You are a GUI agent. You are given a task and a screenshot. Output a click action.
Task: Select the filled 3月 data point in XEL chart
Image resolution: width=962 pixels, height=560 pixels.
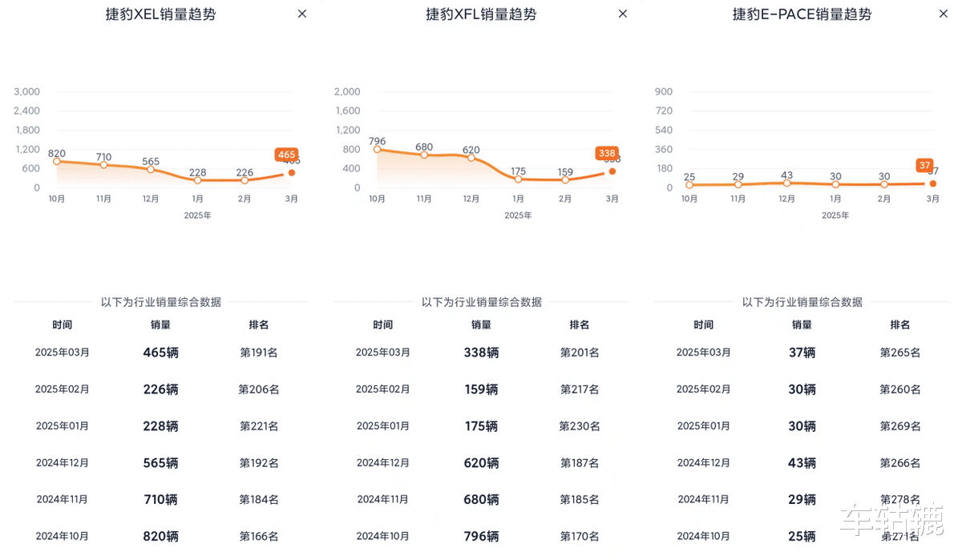click(x=292, y=172)
